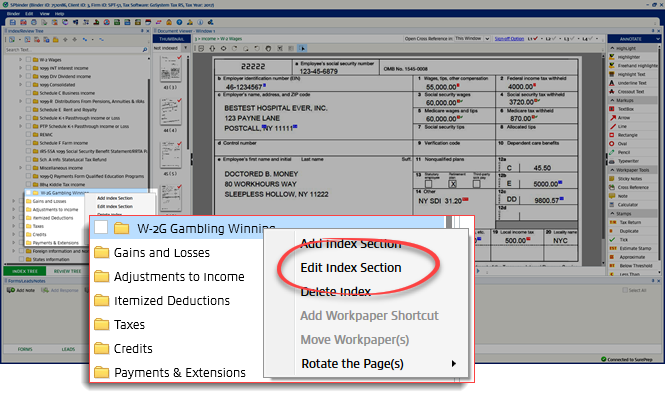Expand the W-2 Wages tree node
Viewport: 665px width, 403px height.
[x=20, y=60]
